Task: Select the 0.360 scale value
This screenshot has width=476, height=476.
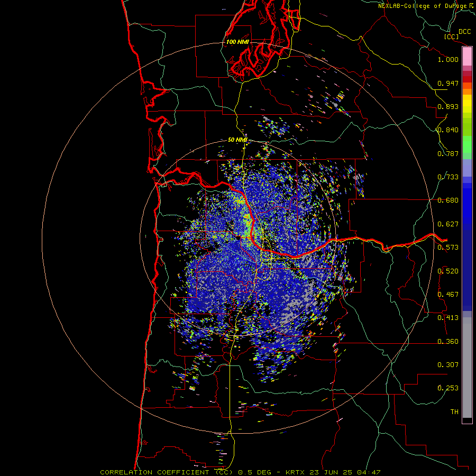Action: [448, 342]
